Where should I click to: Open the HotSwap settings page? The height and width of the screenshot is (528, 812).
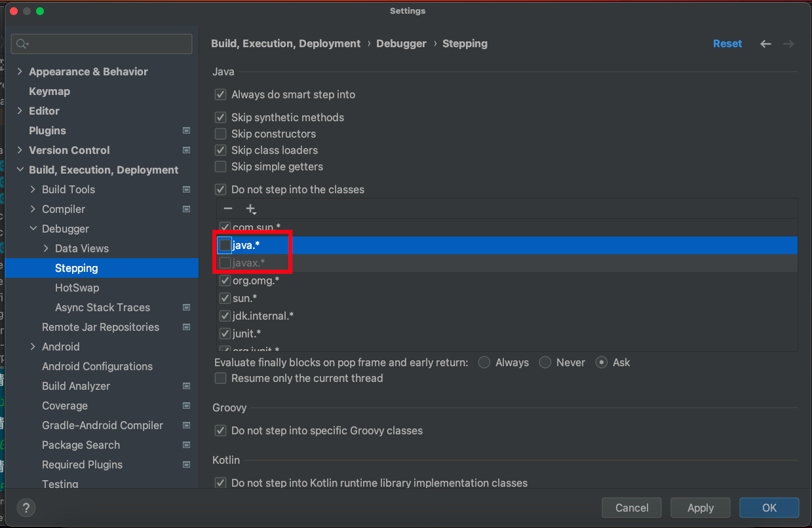click(77, 288)
